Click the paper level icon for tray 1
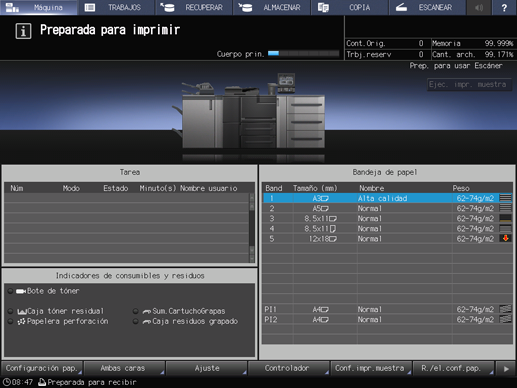The image size is (517, 388). tap(505, 198)
